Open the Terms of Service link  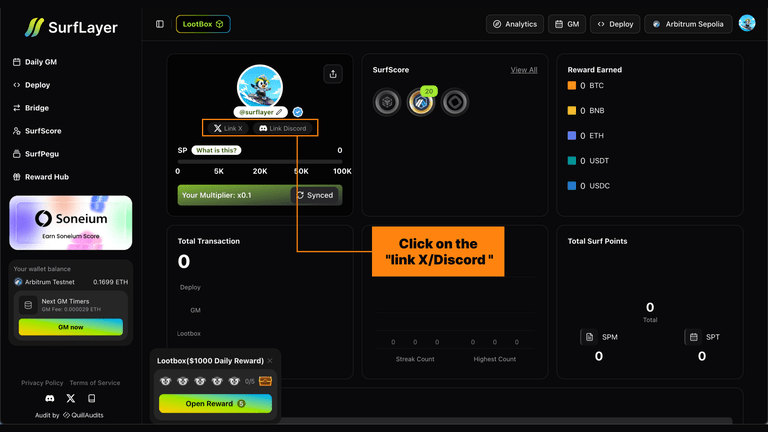pos(95,383)
